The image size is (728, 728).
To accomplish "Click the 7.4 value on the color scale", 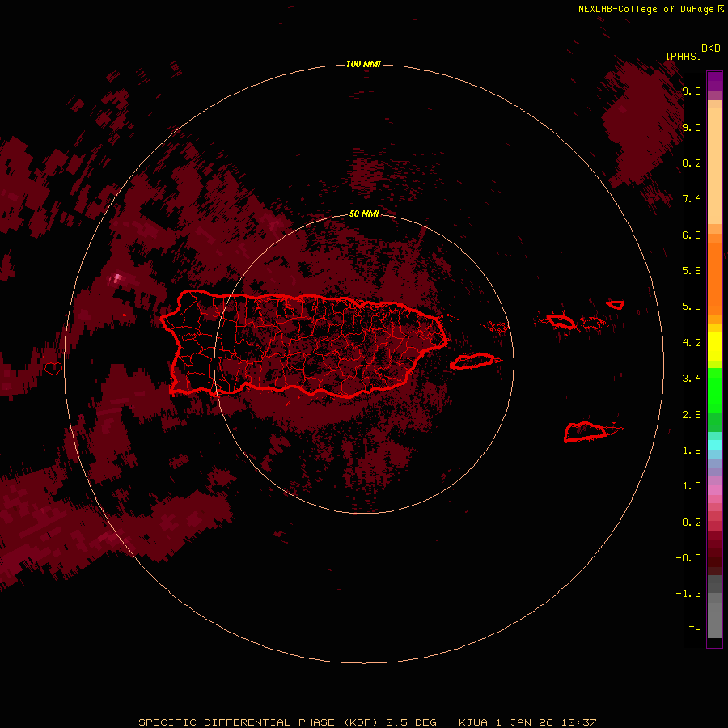I will point(692,199).
